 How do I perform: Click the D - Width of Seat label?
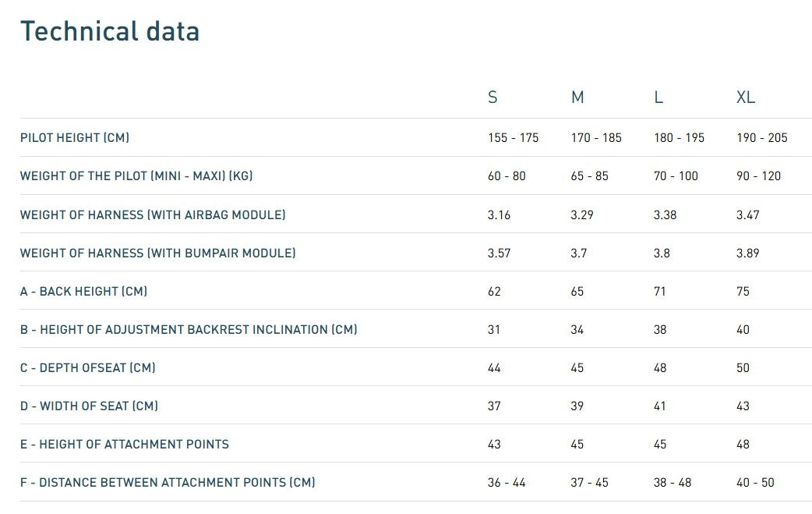coord(89,406)
